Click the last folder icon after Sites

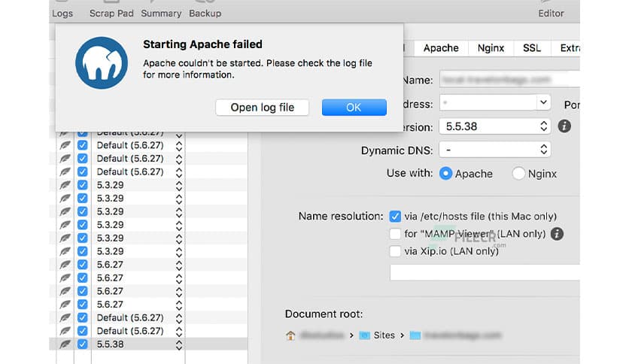(415, 335)
